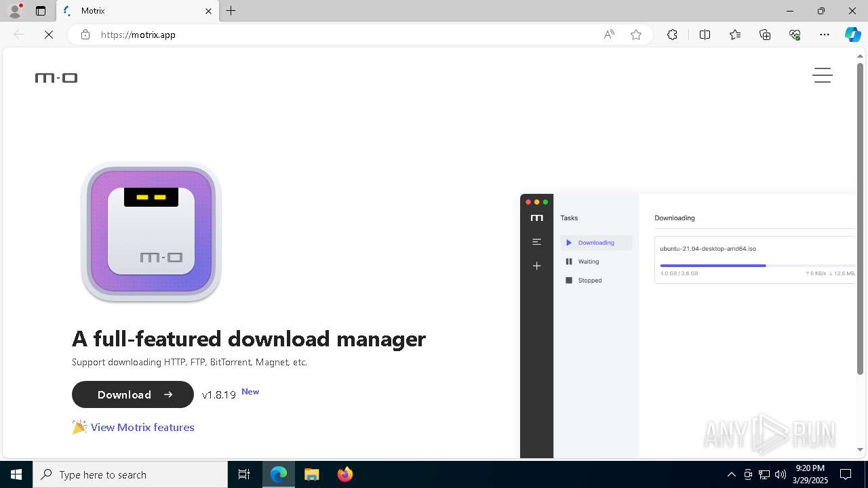
Task: Open the browser profile icon
Action: [15, 11]
